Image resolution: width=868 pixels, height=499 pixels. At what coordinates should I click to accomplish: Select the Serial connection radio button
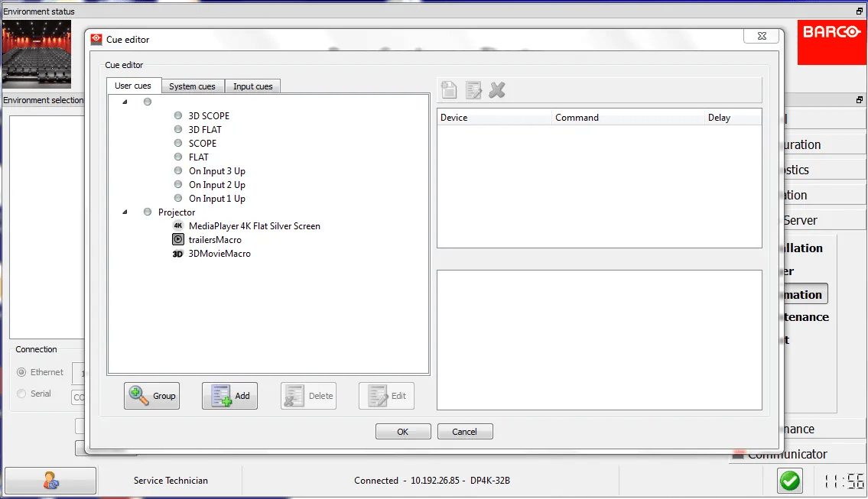tap(21, 394)
